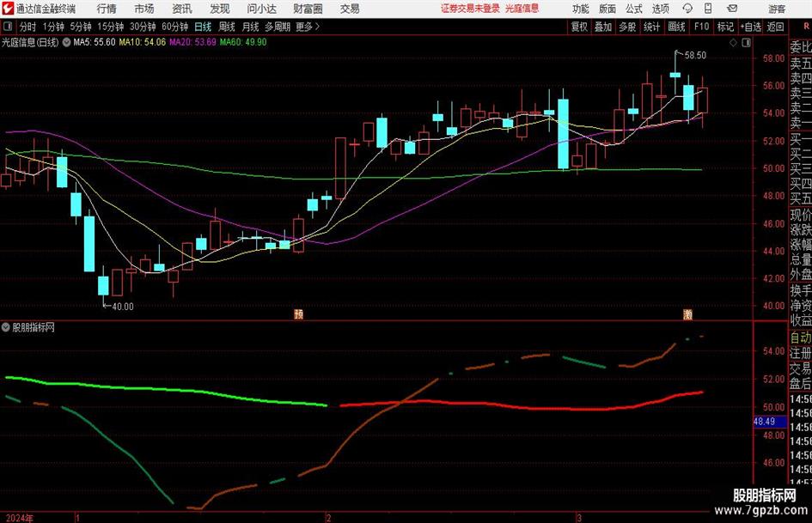The width and height of the screenshot is (812, 523).
Task: Open the mobile phone icon
Action: [708, 9]
